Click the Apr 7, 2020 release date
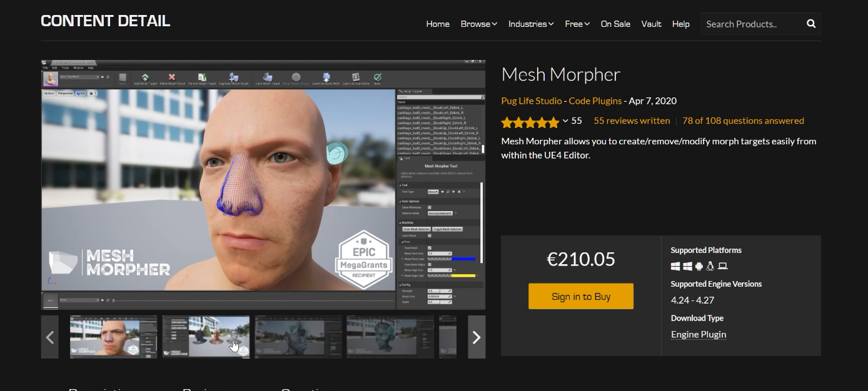868x391 pixels. (x=653, y=101)
